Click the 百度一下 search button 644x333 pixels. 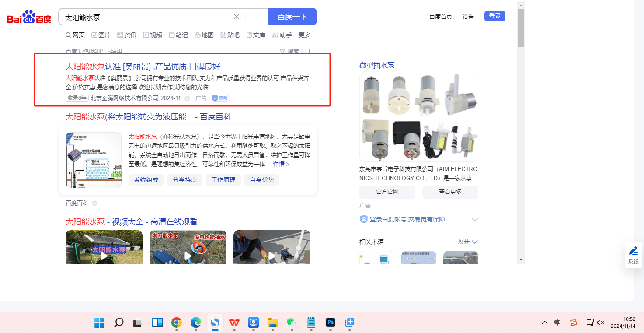[x=292, y=17]
